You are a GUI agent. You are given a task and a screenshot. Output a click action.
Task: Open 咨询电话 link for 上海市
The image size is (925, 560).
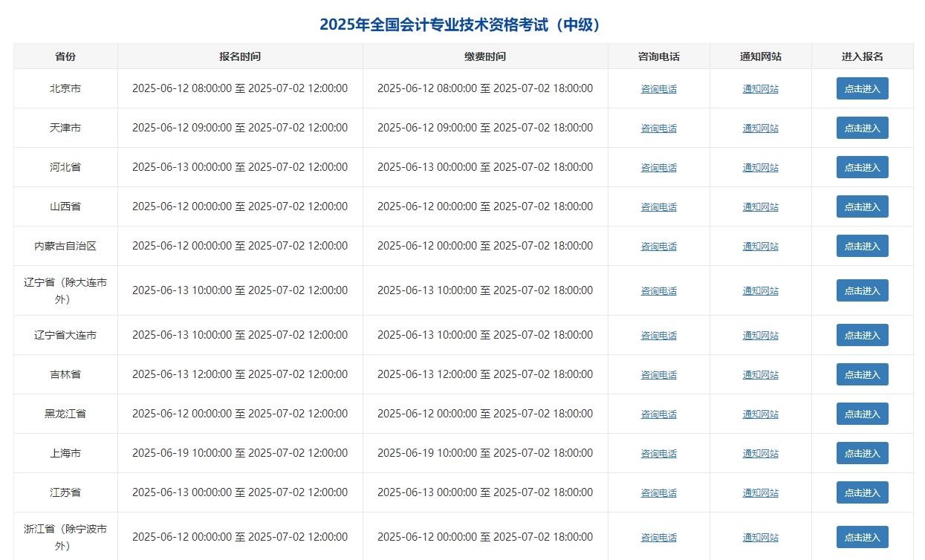click(x=658, y=453)
